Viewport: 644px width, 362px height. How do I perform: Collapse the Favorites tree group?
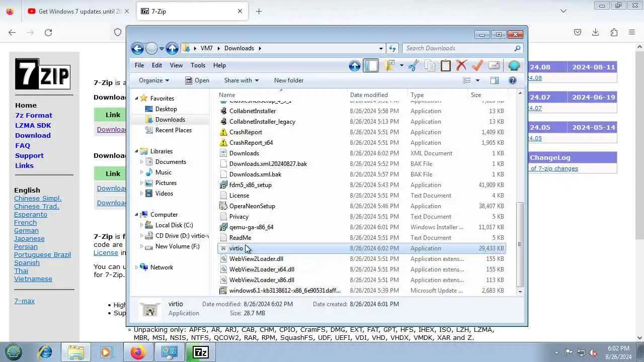[136, 99]
